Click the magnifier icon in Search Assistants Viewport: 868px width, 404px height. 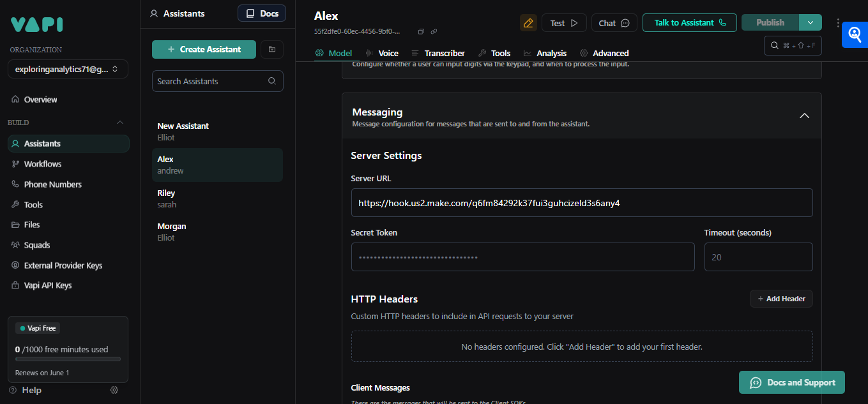(x=271, y=81)
